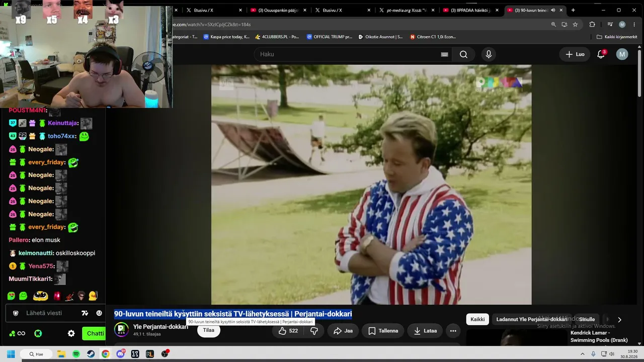Open the Oikotie Asunnot bookmark

pos(380,37)
